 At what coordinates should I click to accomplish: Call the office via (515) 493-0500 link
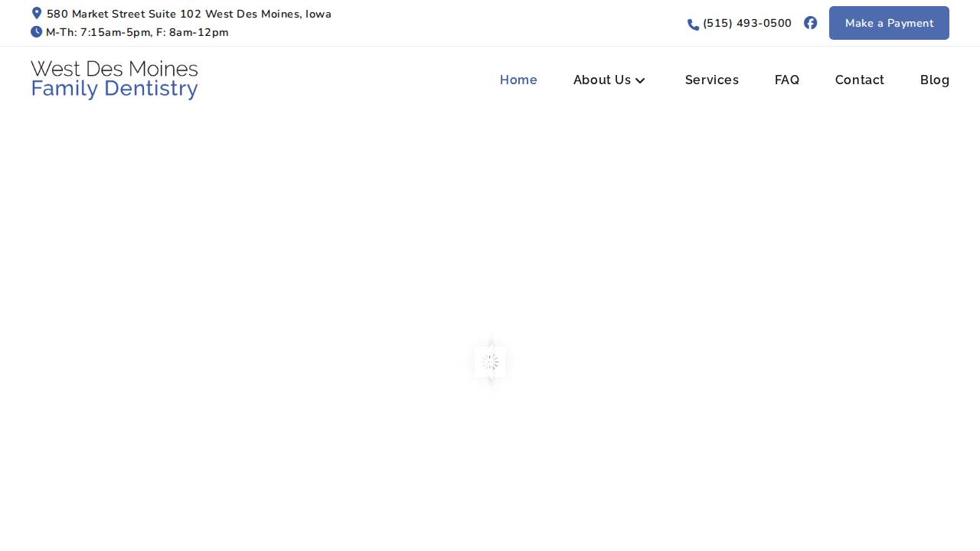pos(747,23)
